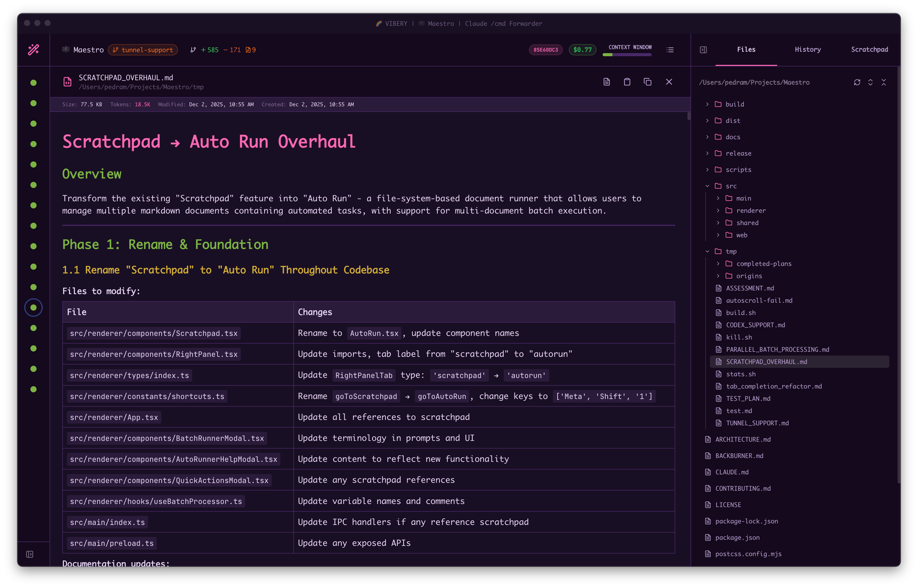Expand the origins folder chevron
This screenshot has width=918, height=588.
pos(718,276)
